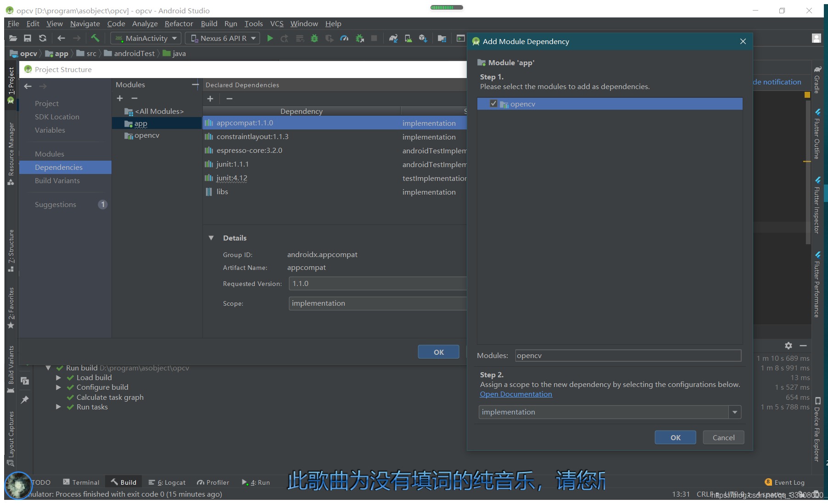This screenshot has height=504, width=828.
Task: Attach debugger to Android process icon
Action: [x=360, y=39]
